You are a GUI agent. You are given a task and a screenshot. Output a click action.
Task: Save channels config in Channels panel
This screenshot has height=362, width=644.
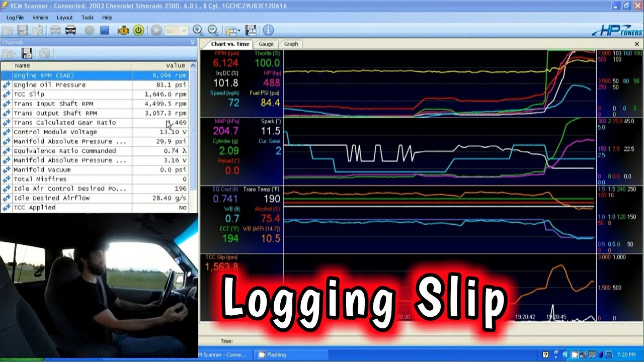27,53
